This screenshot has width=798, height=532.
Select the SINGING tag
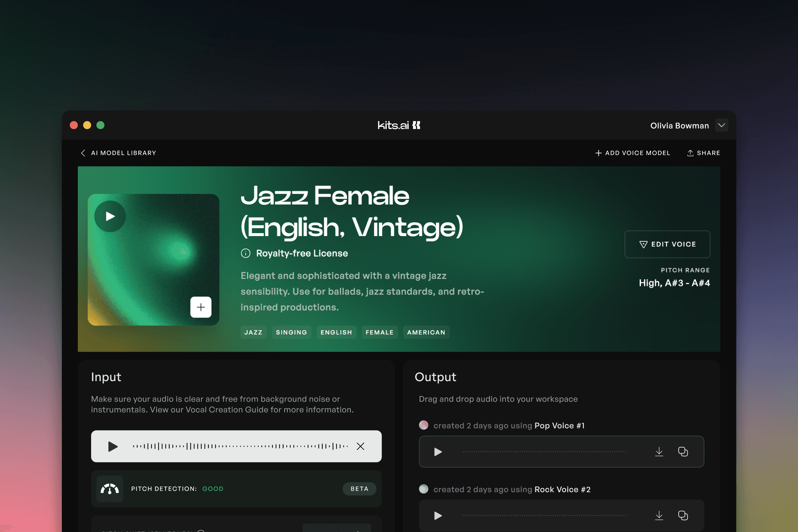(x=292, y=332)
